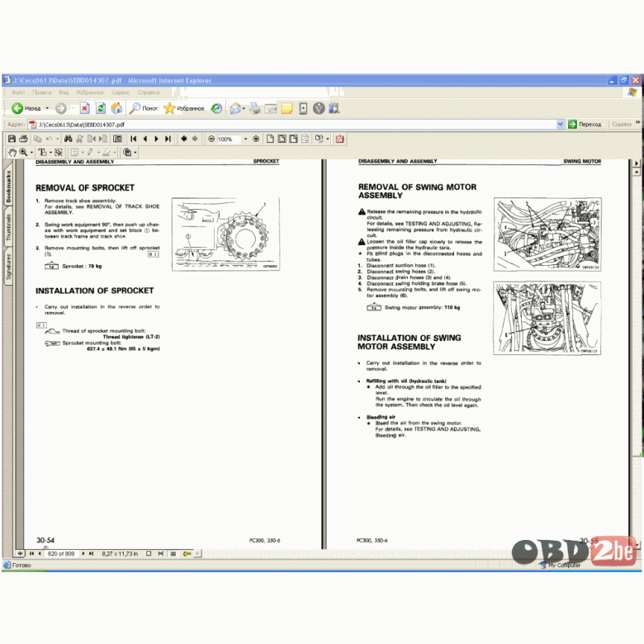This screenshot has width=644, height=644.
Task: Expand the Zoom tool options arrow
Action: [31, 153]
